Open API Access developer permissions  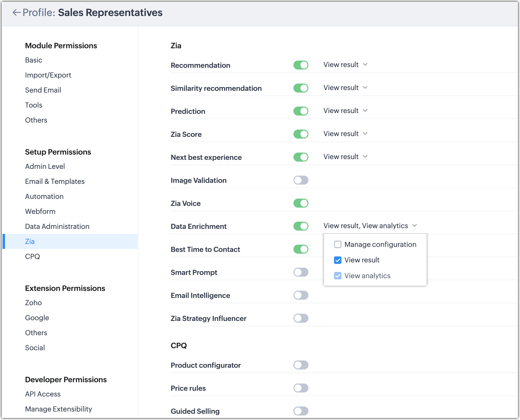(x=43, y=394)
